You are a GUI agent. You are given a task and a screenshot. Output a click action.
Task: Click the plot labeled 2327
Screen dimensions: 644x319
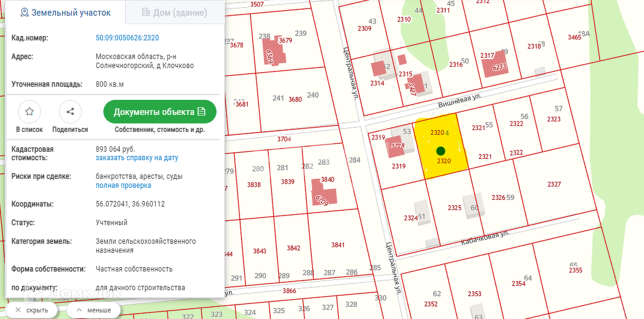554,185
